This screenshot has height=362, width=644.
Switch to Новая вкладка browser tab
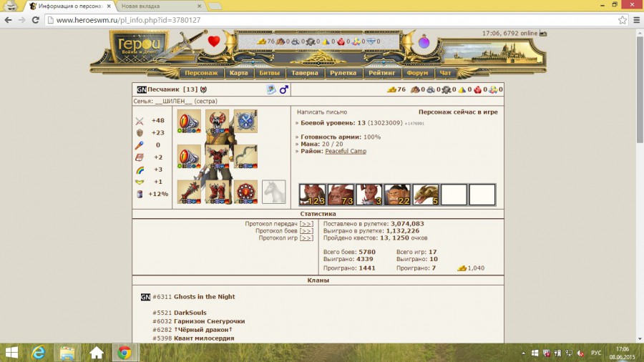[x=160, y=6]
